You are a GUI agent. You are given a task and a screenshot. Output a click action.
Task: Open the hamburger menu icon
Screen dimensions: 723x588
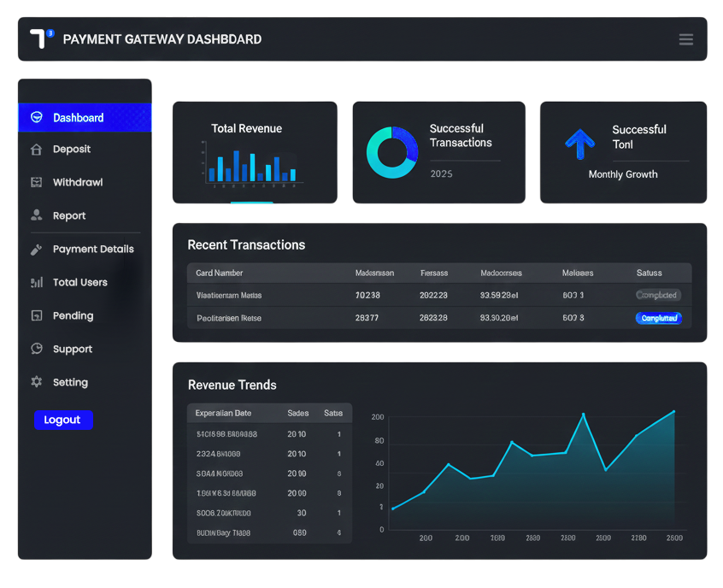(x=685, y=39)
